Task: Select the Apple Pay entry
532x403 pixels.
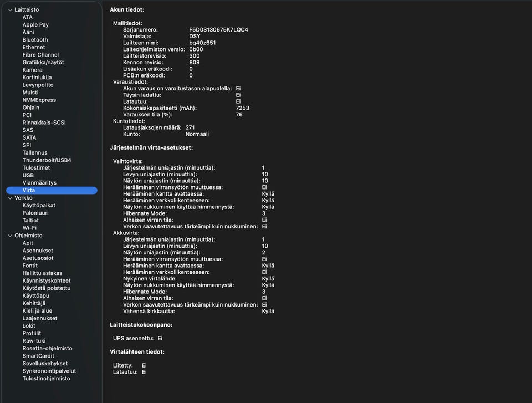Action: [35, 25]
